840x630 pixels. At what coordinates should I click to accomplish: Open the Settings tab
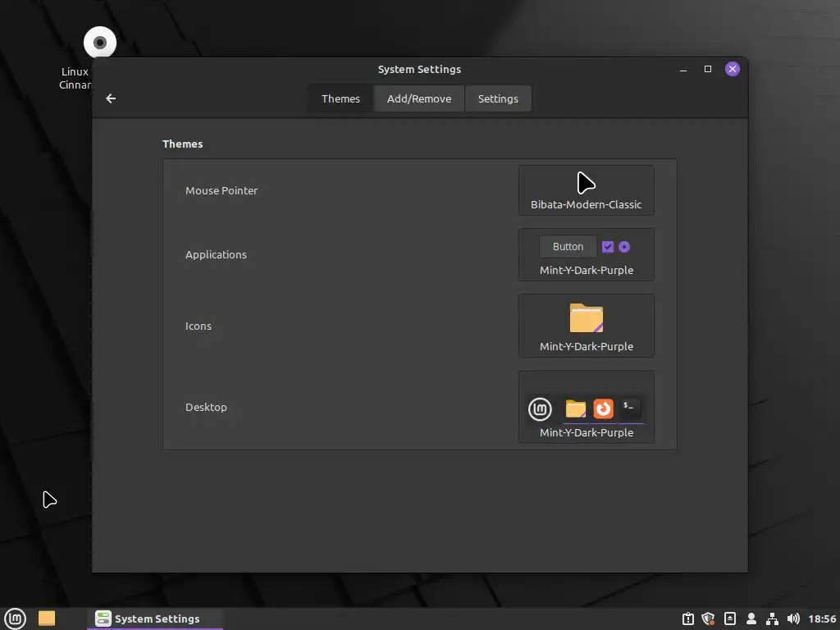498,98
